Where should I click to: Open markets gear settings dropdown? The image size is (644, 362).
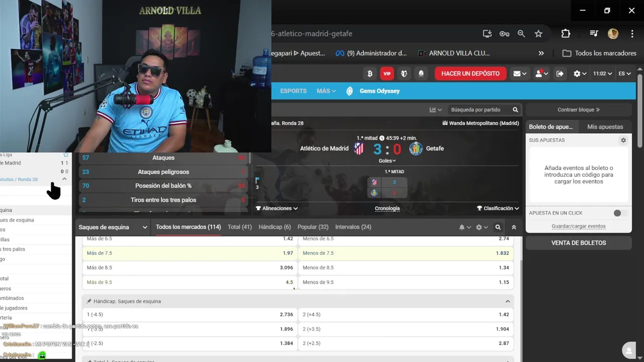[x=482, y=227]
